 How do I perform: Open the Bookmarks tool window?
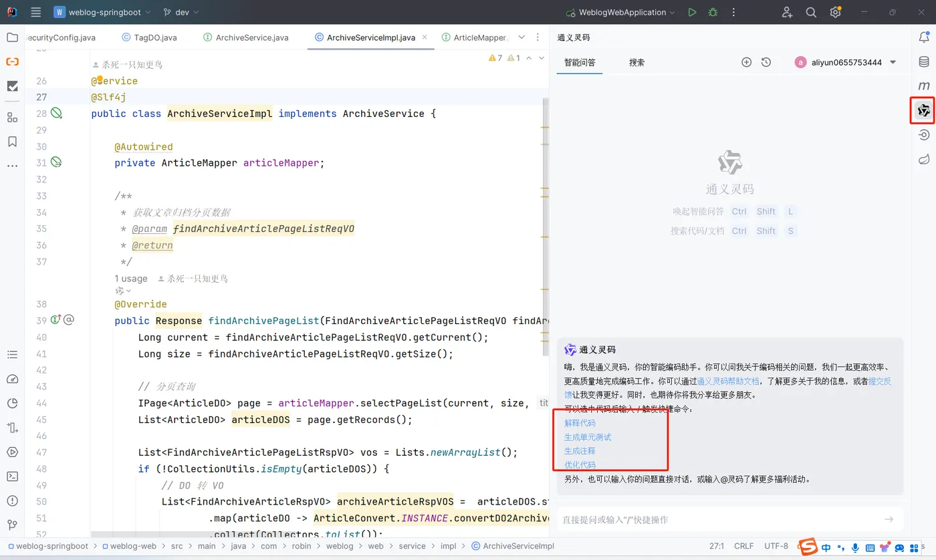(12, 142)
